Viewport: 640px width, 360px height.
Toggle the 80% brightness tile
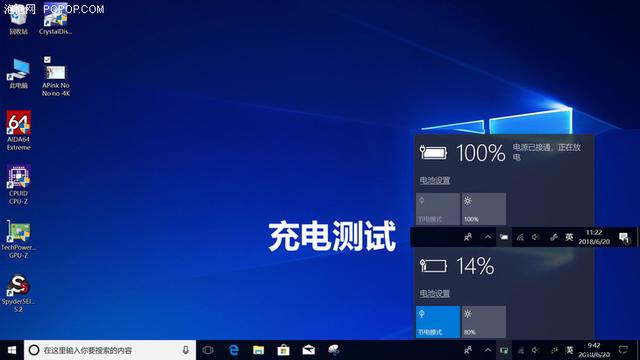pyautogui.click(x=484, y=322)
